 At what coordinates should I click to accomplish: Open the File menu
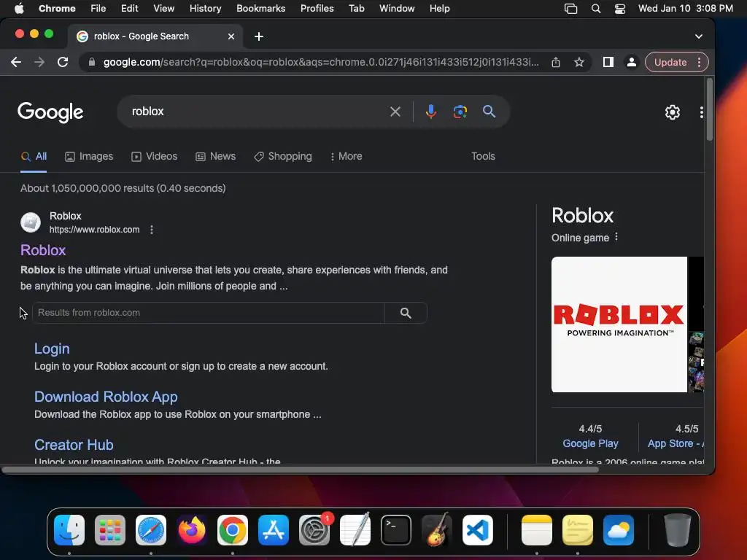tap(98, 9)
